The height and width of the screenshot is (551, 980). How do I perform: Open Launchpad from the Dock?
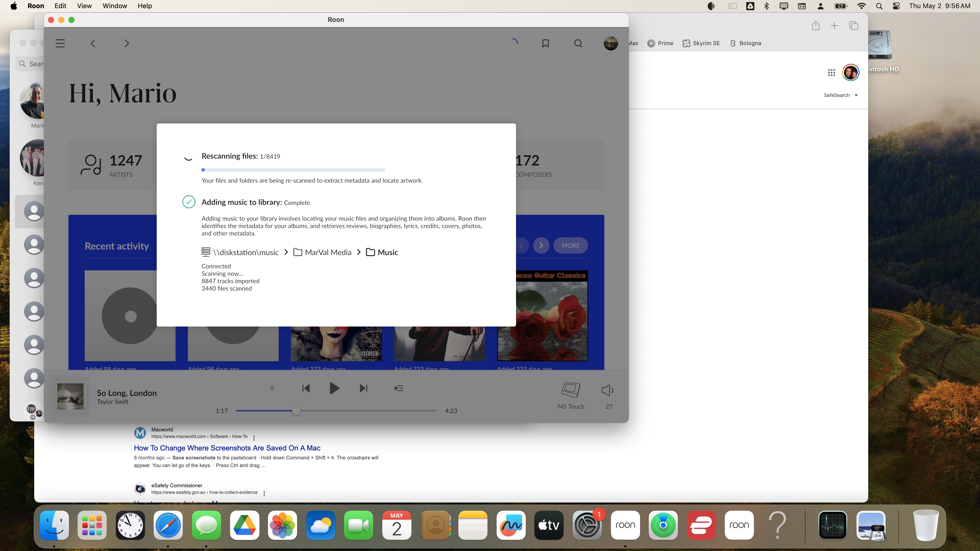click(92, 525)
